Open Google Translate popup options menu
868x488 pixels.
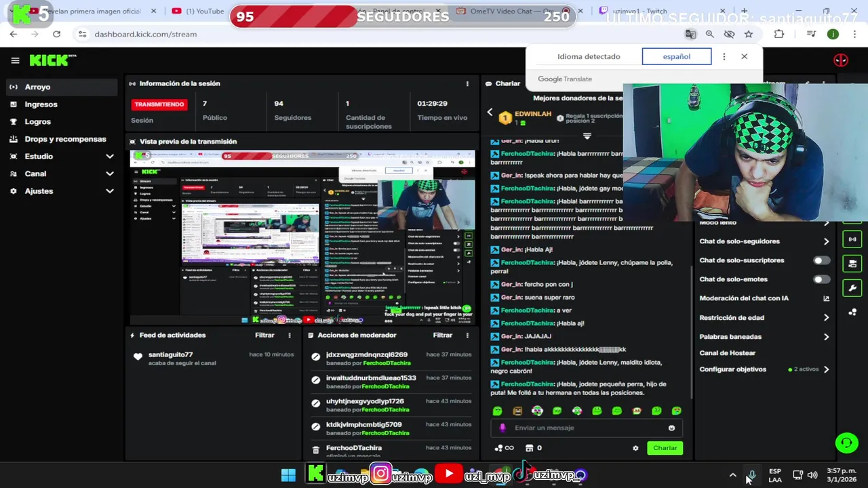click(x=724, y=56)
